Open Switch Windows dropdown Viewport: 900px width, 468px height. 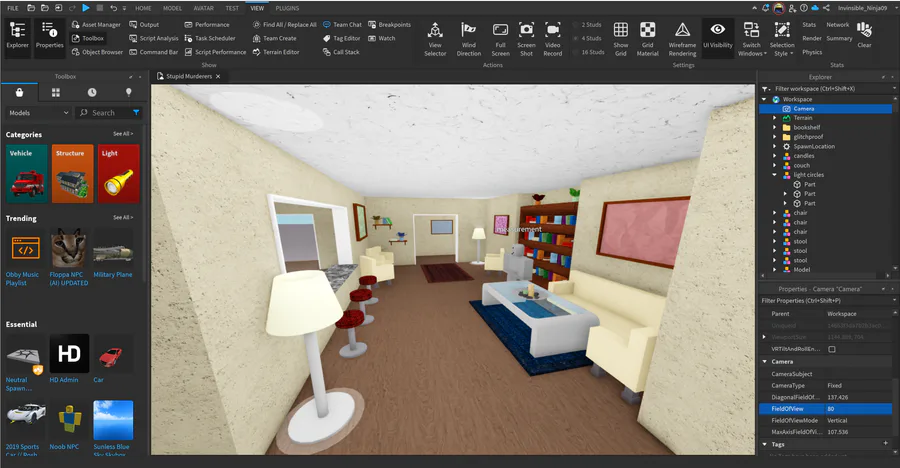click(x=751, y=38)
